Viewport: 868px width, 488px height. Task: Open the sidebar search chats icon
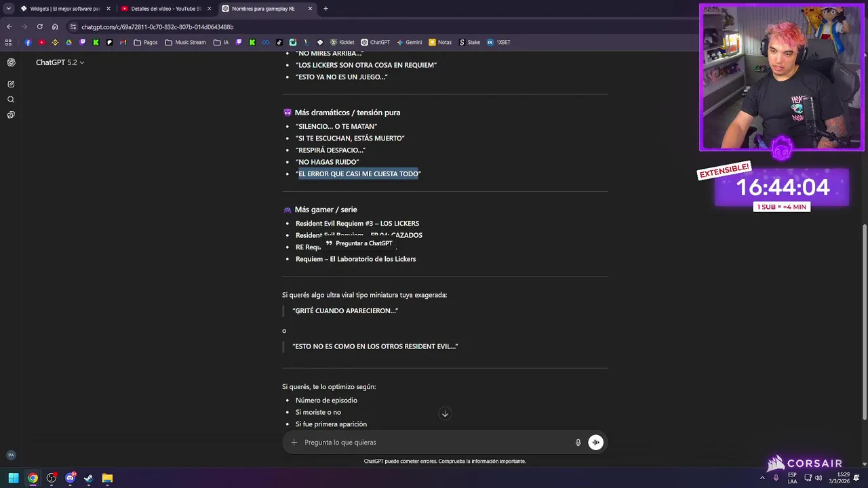click(11, 100)
